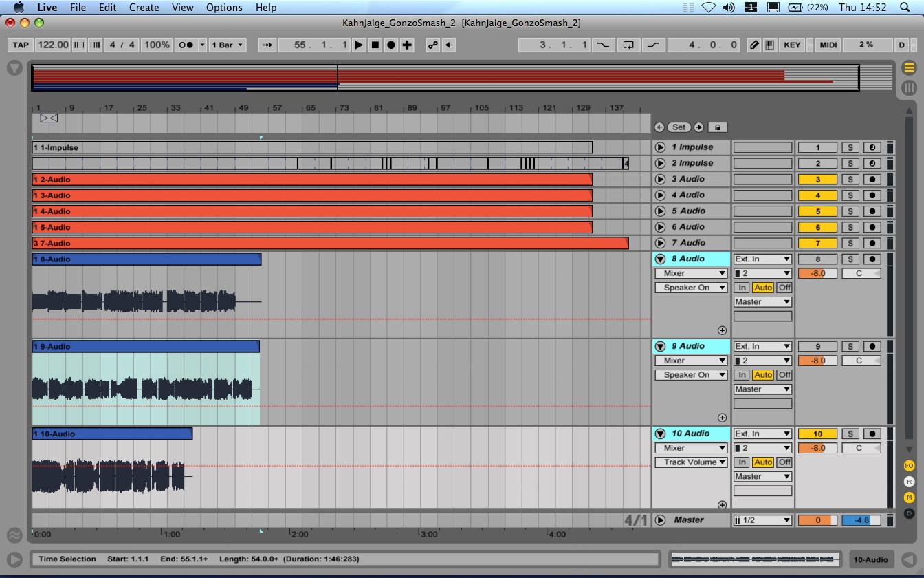Toggle the Loop switch in transport
The height and width of the screenshot is (578, 924).
click(628, 45)
